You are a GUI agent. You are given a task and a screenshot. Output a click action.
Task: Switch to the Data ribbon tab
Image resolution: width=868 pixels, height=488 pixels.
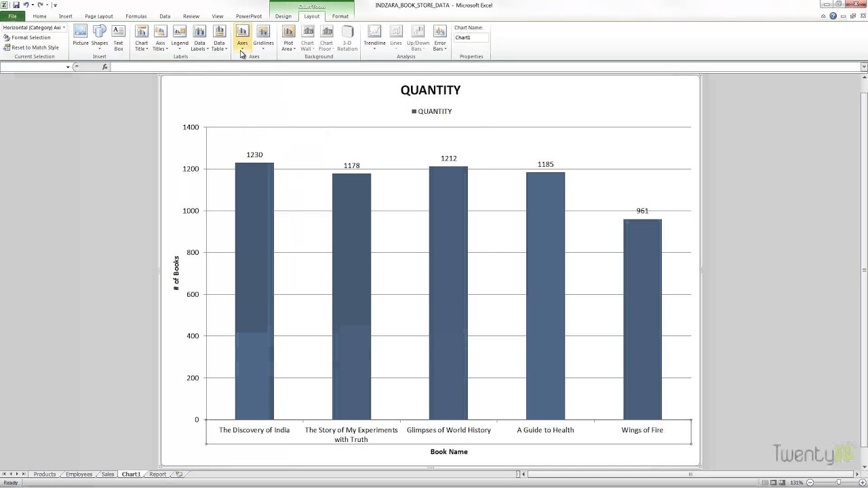165,16
